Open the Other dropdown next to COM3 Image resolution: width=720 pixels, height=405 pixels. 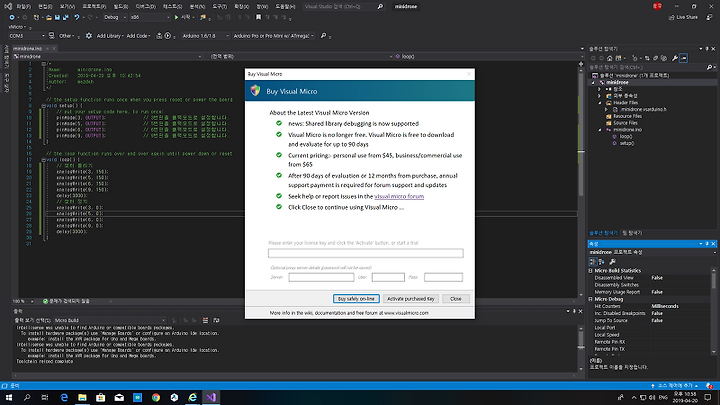66,35
